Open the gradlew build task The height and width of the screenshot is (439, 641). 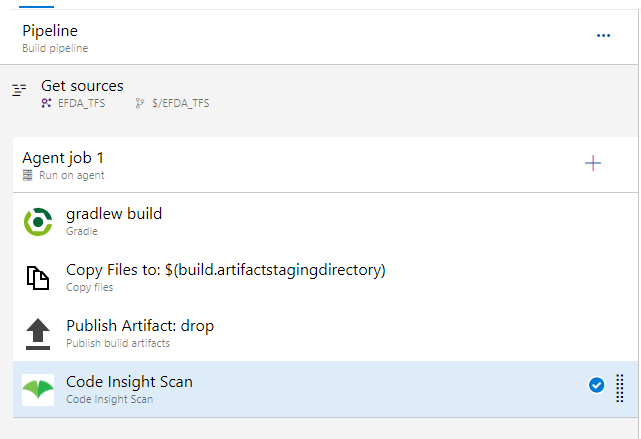click(x=114, y=214)
